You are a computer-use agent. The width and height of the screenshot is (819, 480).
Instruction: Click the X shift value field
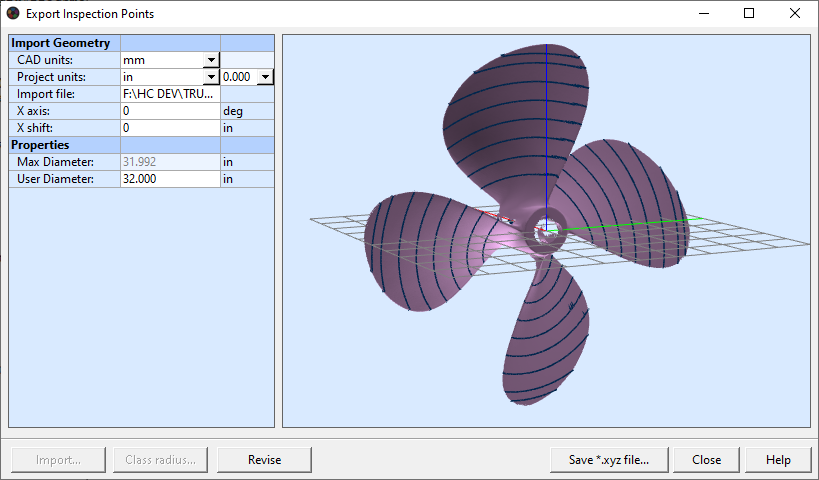point(170,128)
